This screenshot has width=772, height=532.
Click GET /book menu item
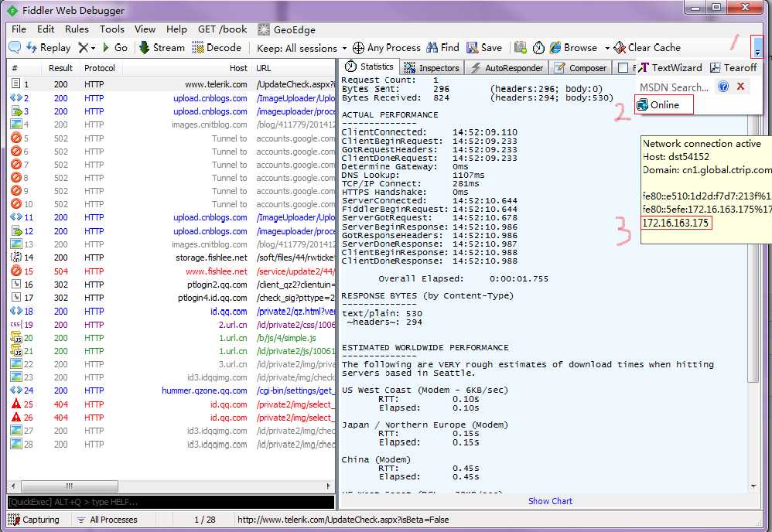click(x=223, y=29)
